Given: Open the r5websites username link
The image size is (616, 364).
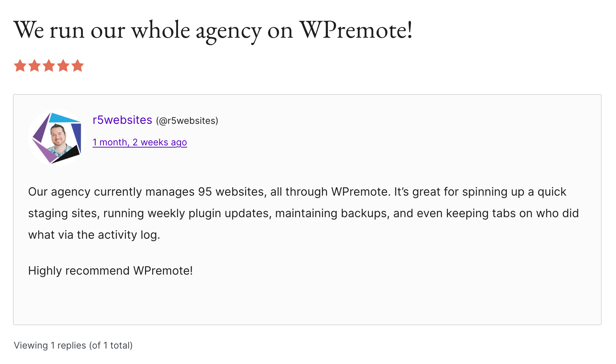Looking at the screenshot, I should click(x=122, y=120).
